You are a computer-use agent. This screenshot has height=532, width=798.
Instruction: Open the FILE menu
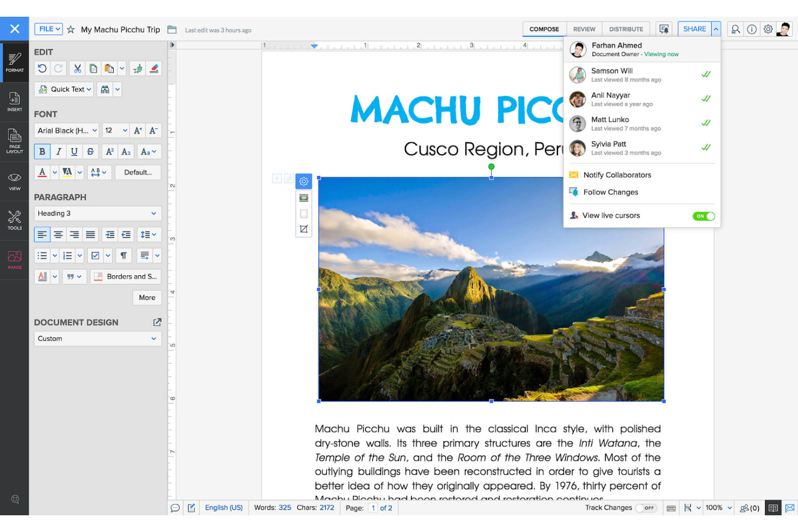click(48, 29)
